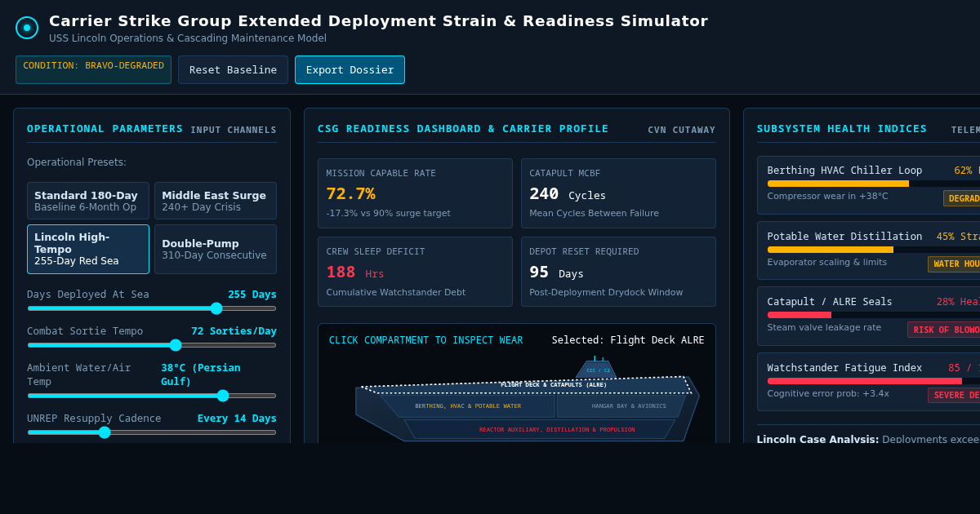
Task: Click the '72 Sorties/Day' value label
Action: [234, 331]
